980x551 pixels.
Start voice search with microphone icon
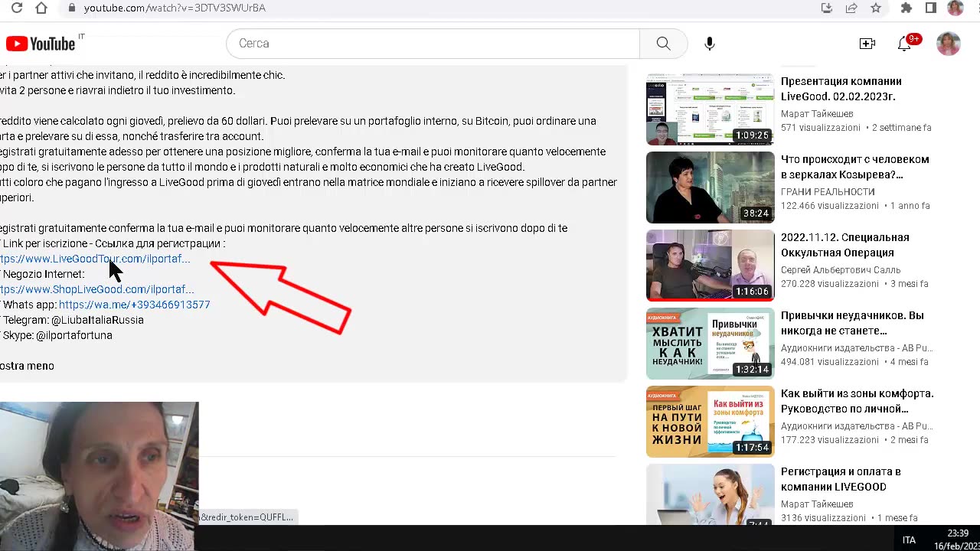(x=710, y=44)
